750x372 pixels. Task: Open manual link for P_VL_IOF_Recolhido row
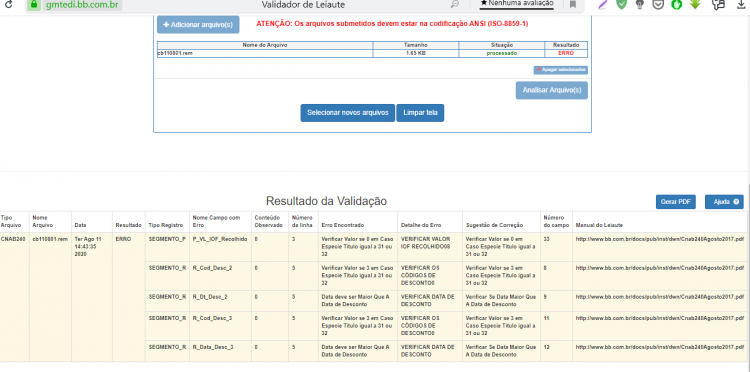point(660,239)
